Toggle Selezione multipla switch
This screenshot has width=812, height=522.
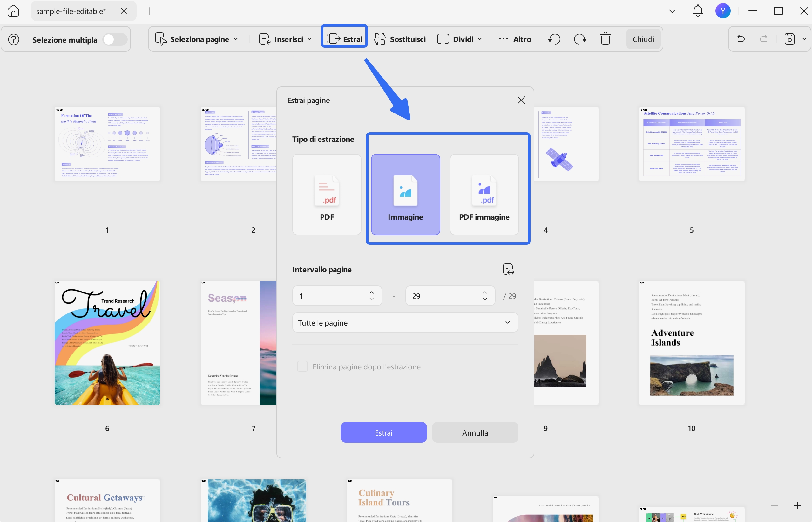tap(115, 39)
